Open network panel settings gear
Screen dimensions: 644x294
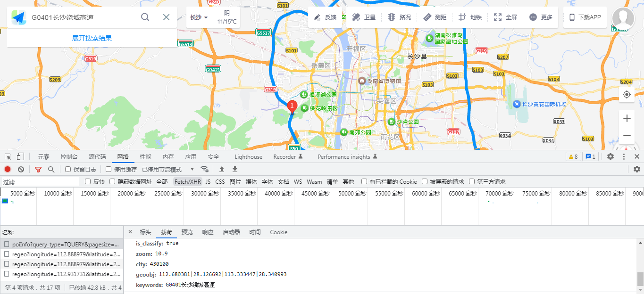pos(637,169)
